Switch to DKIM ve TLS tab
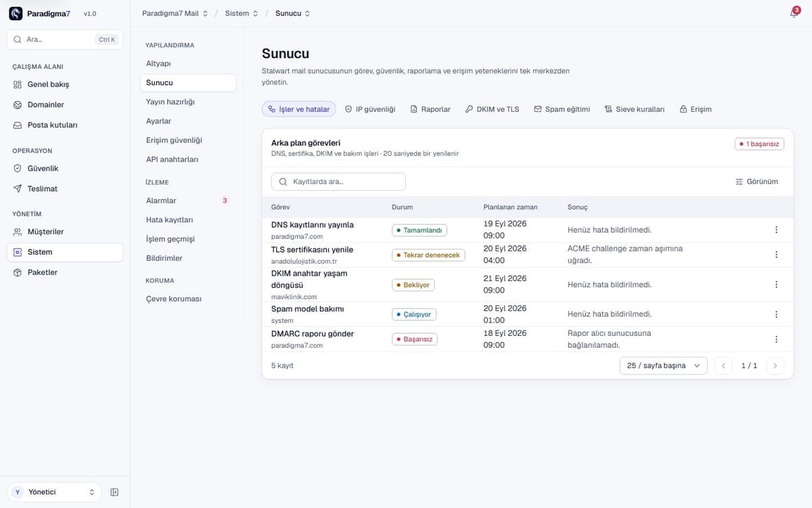The width and height of the screenshot is (812, 508). pyautogui.click(x=492, y=109)
